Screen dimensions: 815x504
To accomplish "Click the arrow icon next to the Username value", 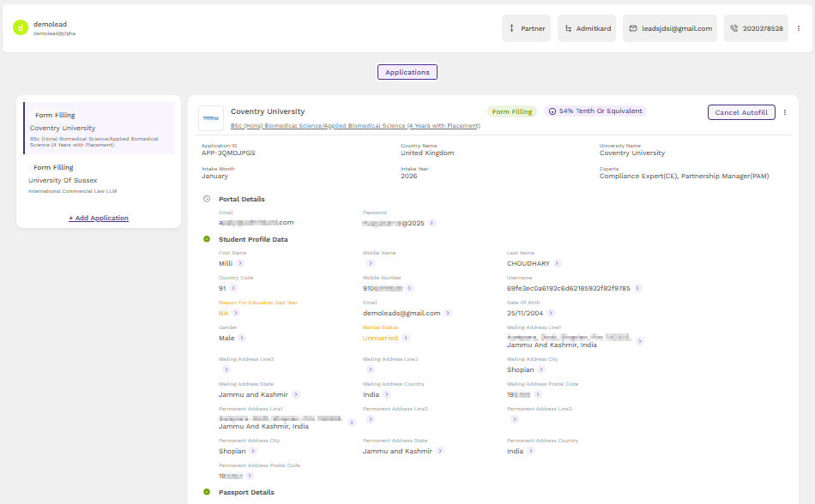I will click(638, 289).
